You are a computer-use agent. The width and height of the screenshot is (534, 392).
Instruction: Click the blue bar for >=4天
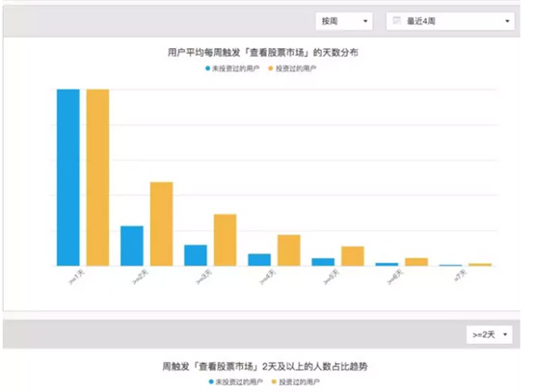(x=259, y=260)
